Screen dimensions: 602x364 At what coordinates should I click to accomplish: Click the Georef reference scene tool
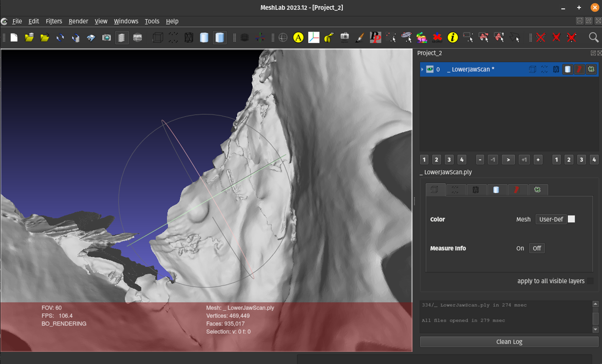(437, 38)
